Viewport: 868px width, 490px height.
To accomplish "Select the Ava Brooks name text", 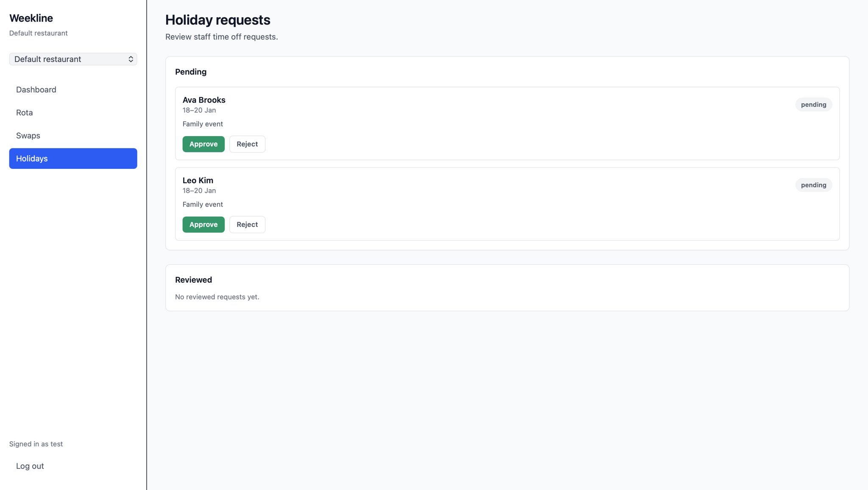I will tap(204, 100).
